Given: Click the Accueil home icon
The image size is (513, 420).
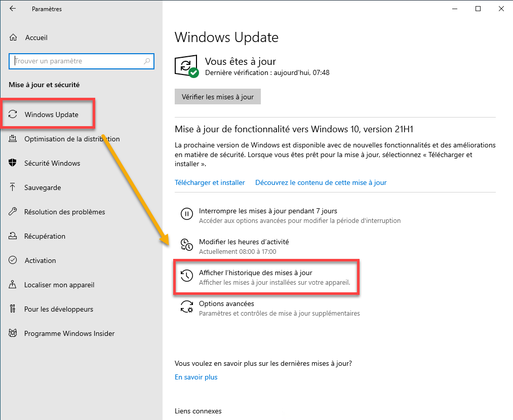Looking at the screenshot, I should tap(13, 37).
